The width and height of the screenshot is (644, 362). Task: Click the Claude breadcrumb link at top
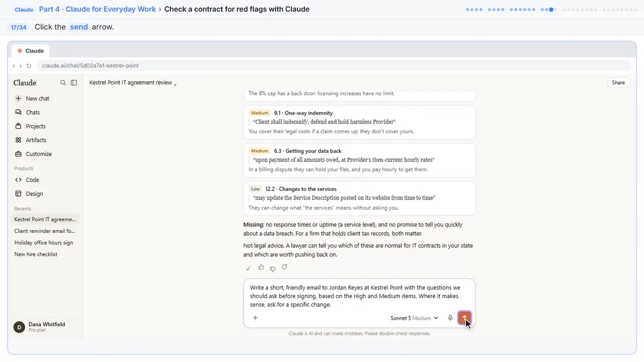24,10
